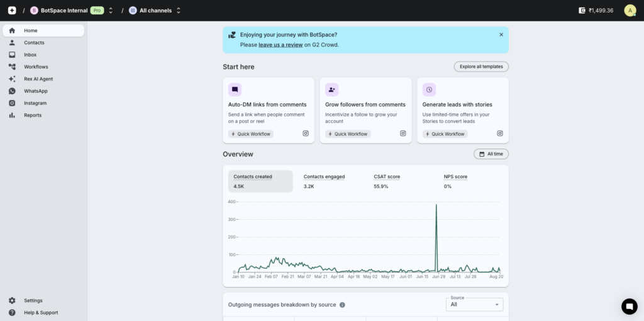Click the Pro plan badge
Screen dimensions: 644x321
pyautogui.click(x=97, y=11)
